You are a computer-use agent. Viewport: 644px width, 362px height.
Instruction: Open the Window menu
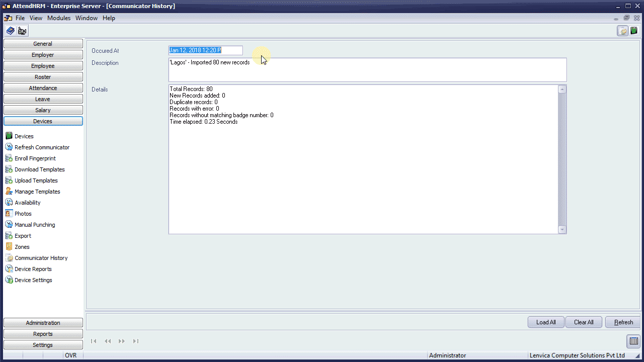click(x=87, y=18)
